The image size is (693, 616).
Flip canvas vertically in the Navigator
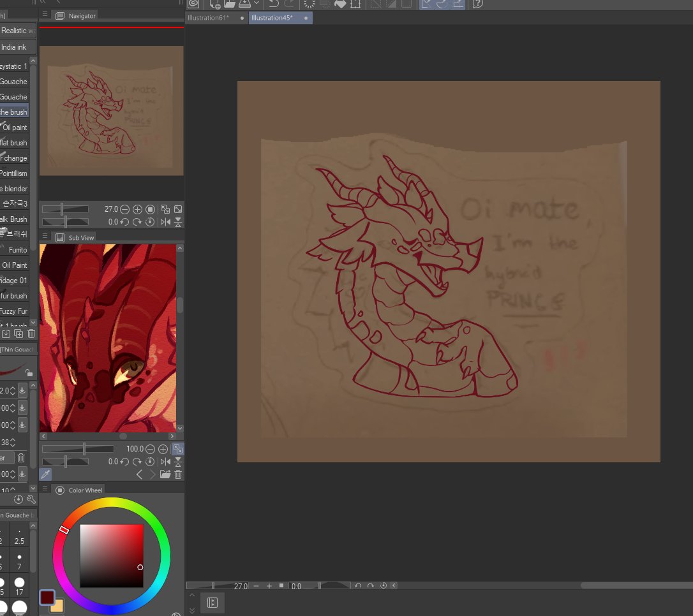(178, 222)
